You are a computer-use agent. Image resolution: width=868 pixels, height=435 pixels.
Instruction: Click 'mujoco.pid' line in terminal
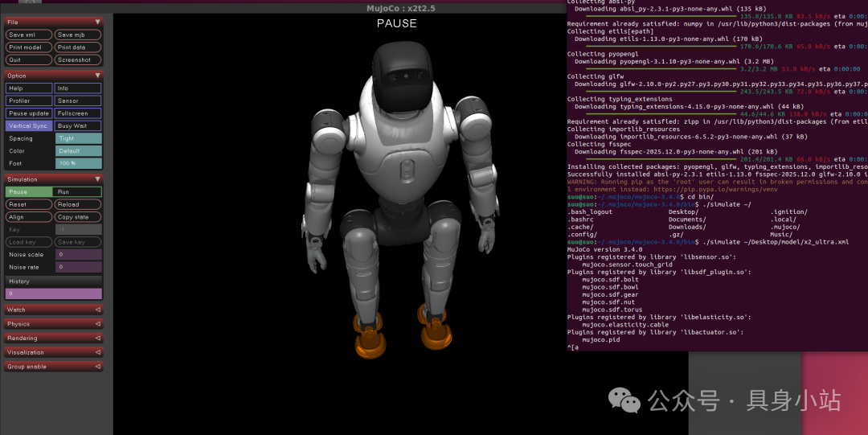[x=600, y=339]
